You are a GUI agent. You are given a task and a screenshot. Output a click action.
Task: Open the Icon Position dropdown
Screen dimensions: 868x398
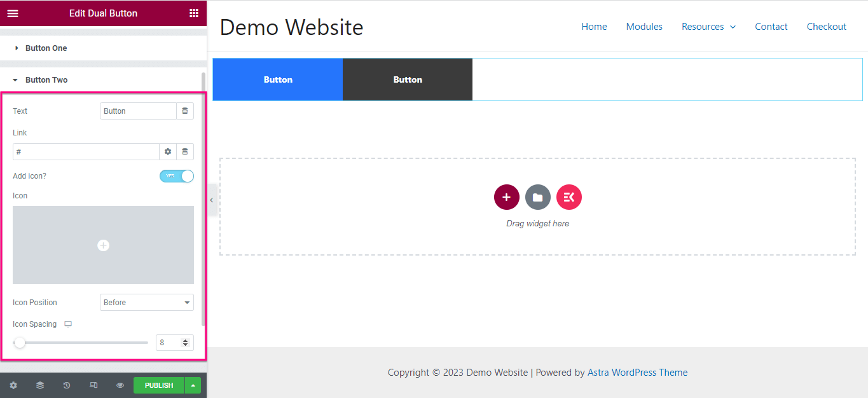tap(147, 303)
